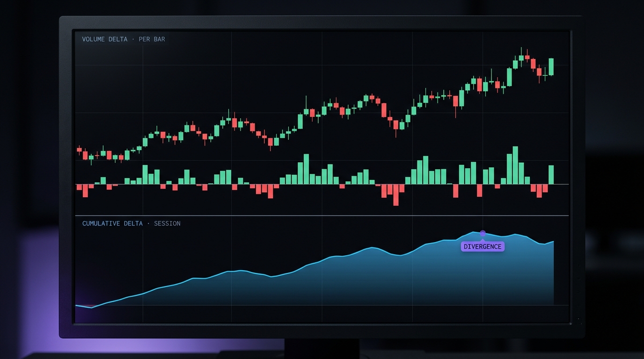Click the rightmost green volume delta bar
The height and width of the screenshot is (359, 644).
point(551,175)
